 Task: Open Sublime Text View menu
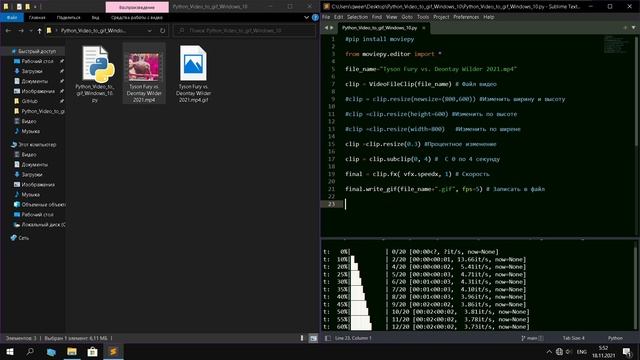(391, 17)
